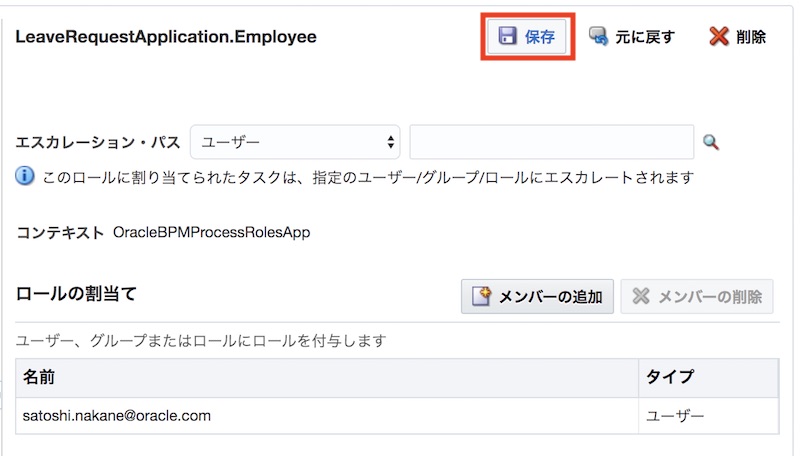The height and width of the screenshot is (456, 800).
Task: Click the magnifier search icon
Action: pyautogui.click(x=711, y=143)
